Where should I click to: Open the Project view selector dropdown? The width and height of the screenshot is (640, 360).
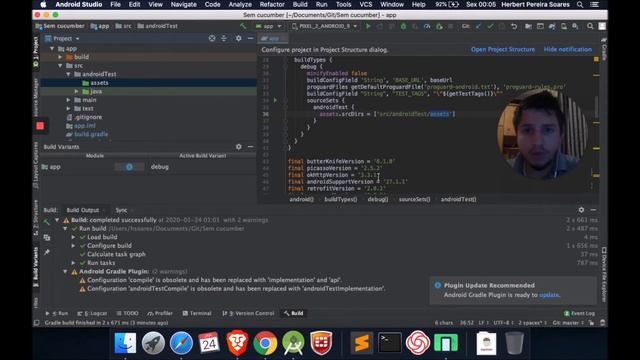click(x=62, y=38)
